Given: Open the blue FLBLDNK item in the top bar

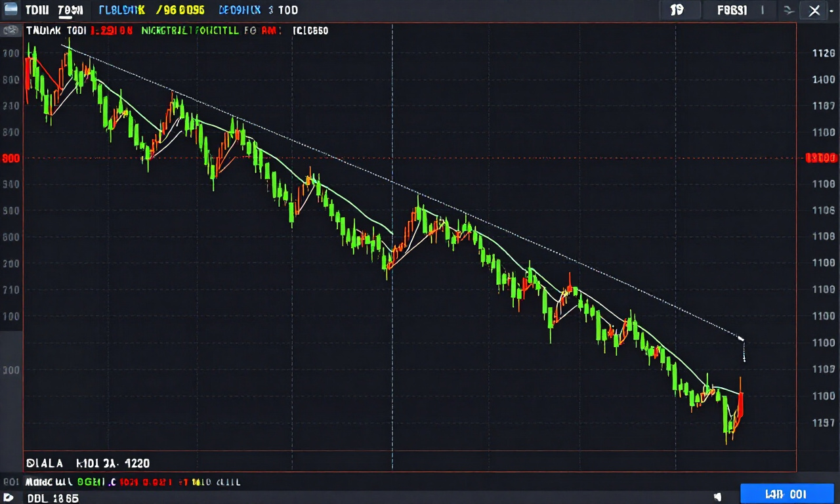Looking at the screenshot, I should 122,10.
